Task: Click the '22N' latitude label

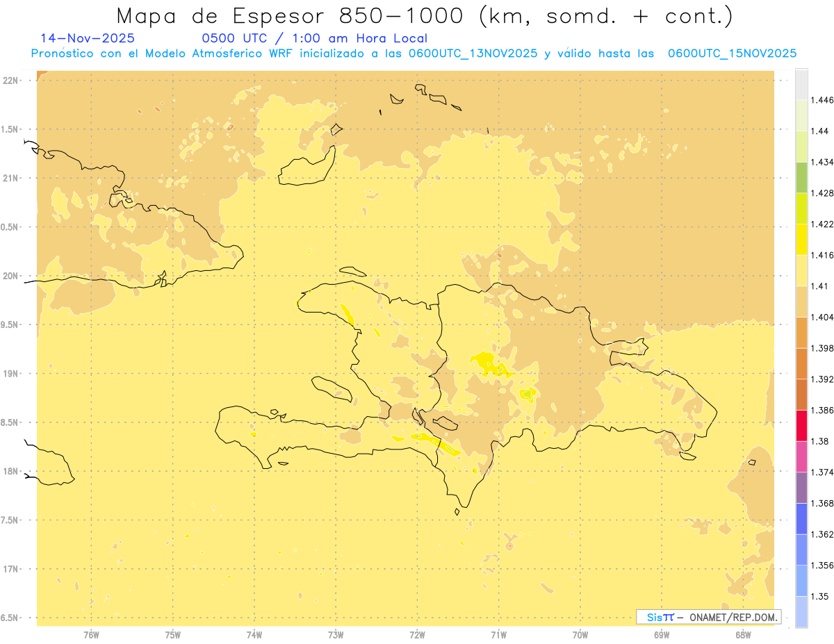Action: point(10,81)
